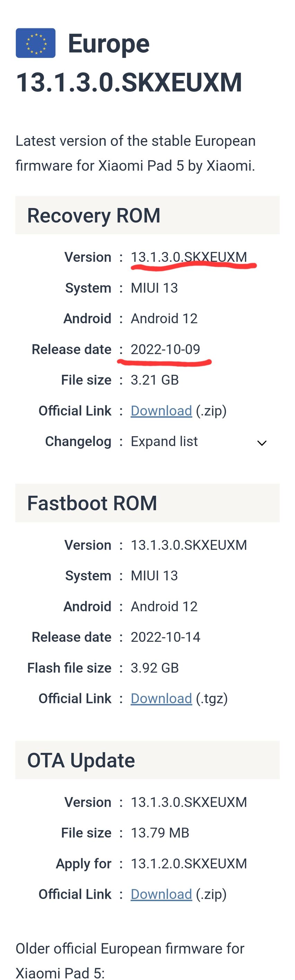Click the Changelog label in Recovery ROM

[78, 441]
